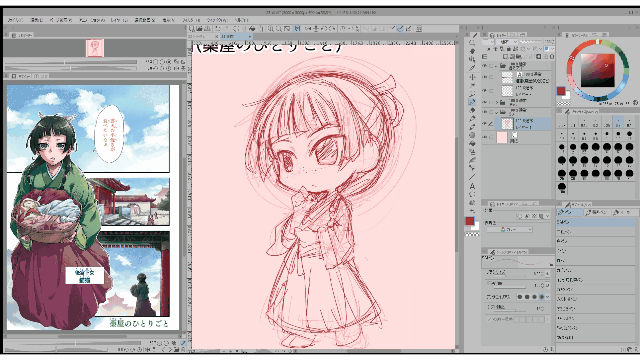Select the highlighted Pen group tab in Sub Tool
This screenshot has width=640, height=360.
[570, 212]
